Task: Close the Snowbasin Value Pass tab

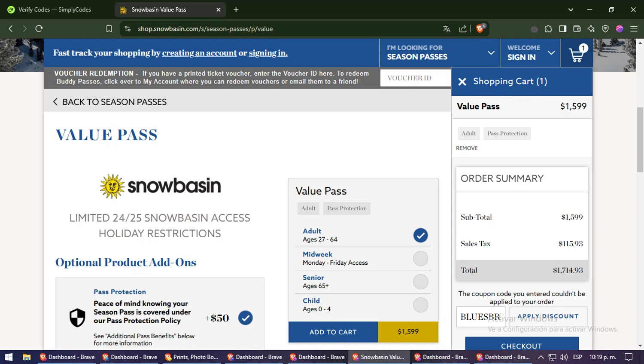Action: pos(218,9)
